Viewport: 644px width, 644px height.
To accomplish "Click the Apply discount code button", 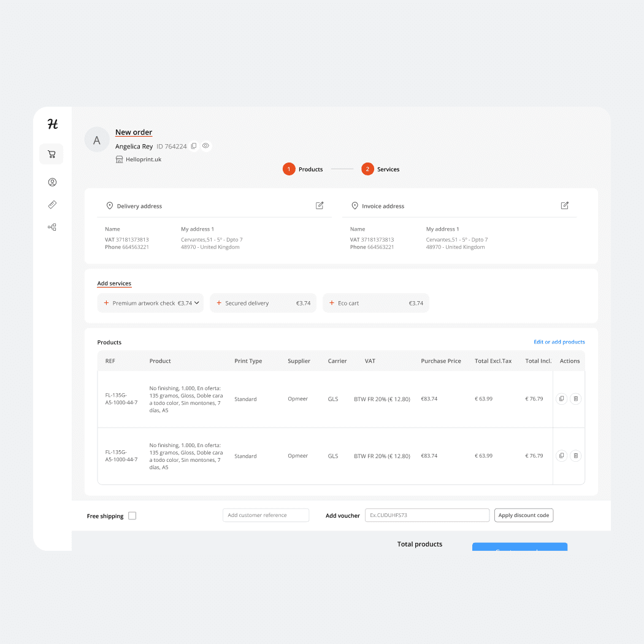I will pos(524,515).
